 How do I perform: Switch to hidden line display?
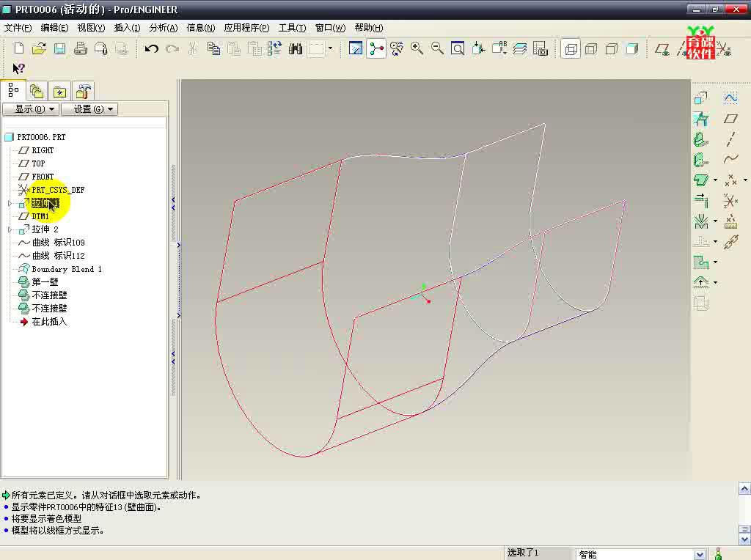pyautogui.click(x=591, y=48)
